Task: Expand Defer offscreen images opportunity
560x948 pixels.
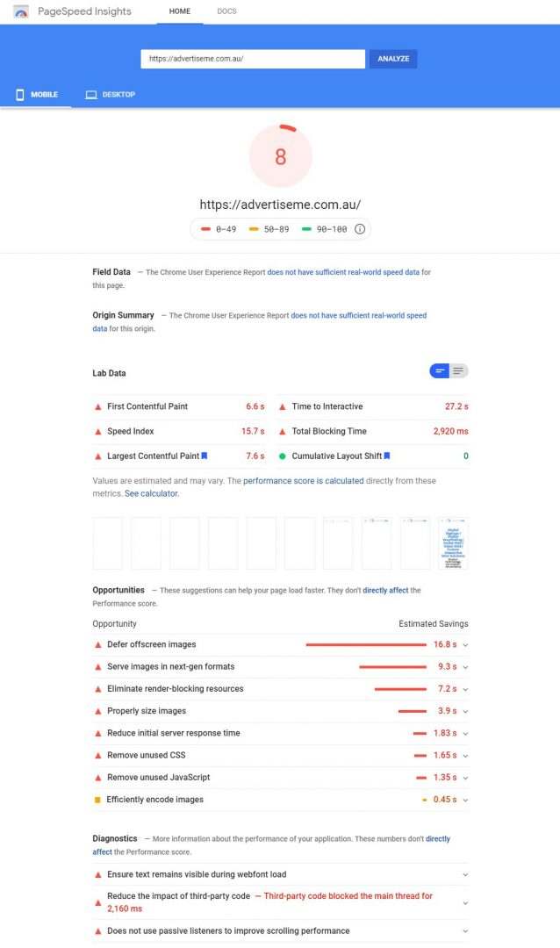Action: click(465, 645)
